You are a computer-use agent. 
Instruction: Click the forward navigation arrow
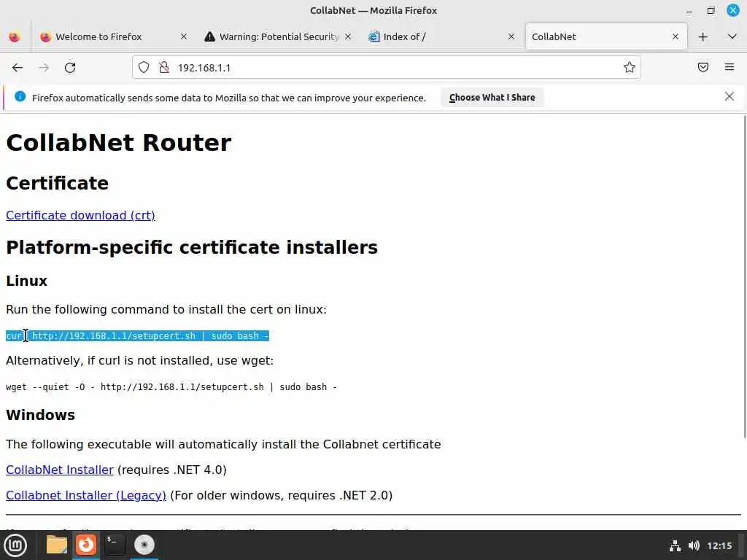[44, 68]
